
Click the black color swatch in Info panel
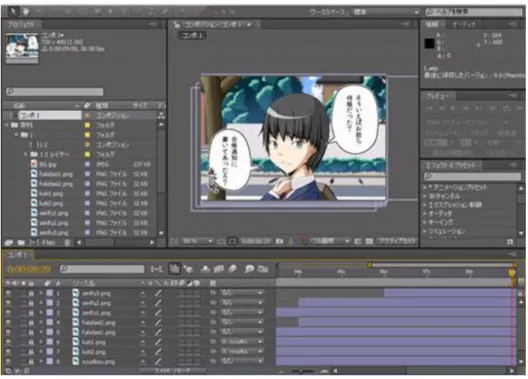(x=430, y=43)
